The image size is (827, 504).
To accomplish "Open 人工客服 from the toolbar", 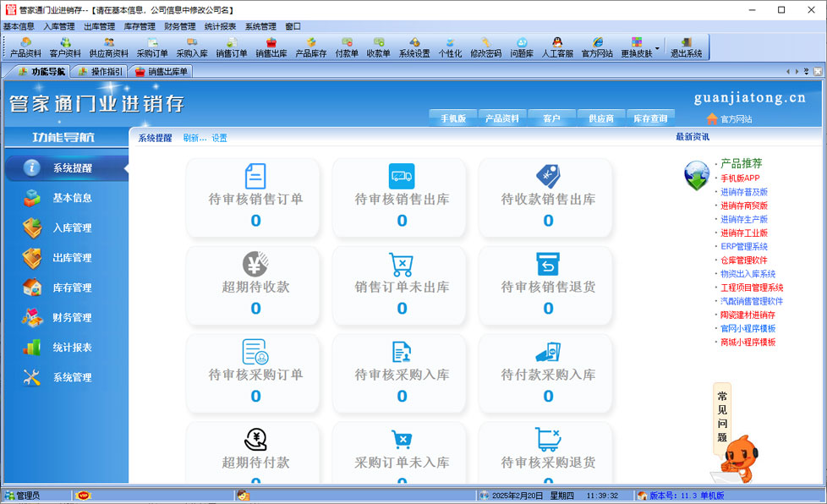I will [557, 47].
